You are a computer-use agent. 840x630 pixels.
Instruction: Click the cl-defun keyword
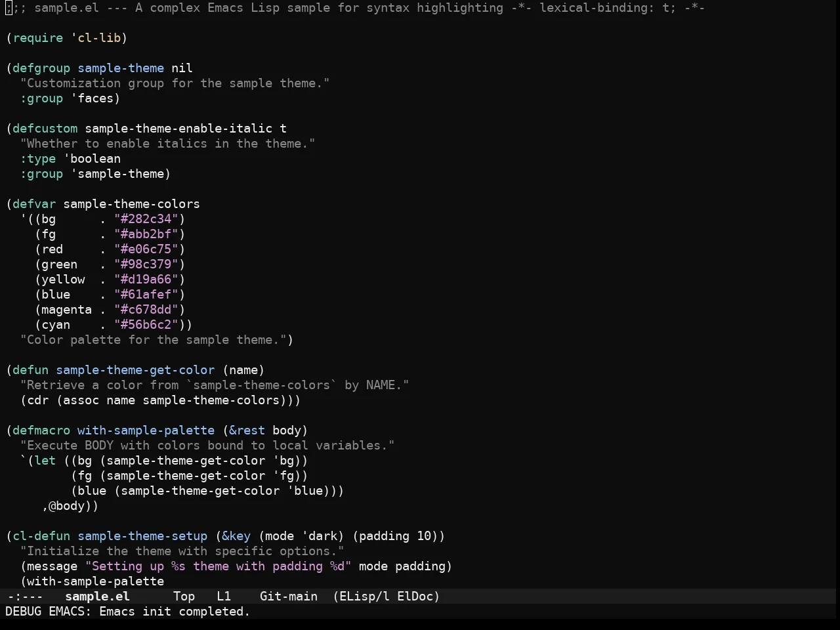pos(41,536)
